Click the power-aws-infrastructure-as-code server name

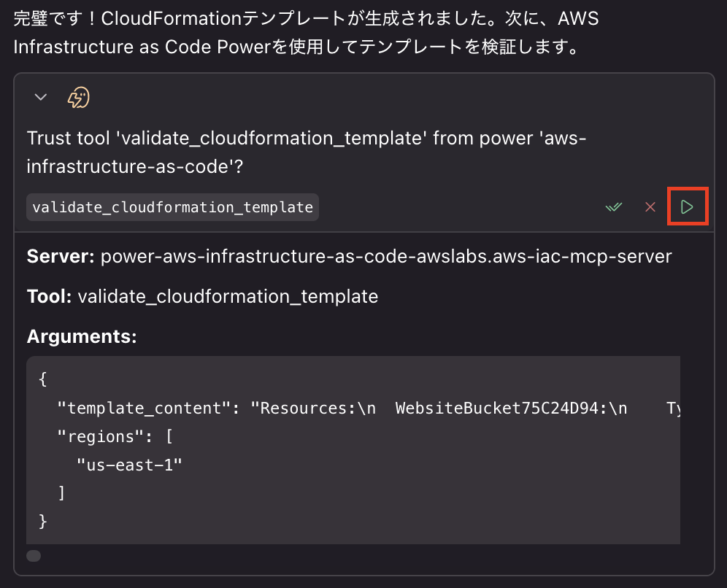(x=385, y=256)
